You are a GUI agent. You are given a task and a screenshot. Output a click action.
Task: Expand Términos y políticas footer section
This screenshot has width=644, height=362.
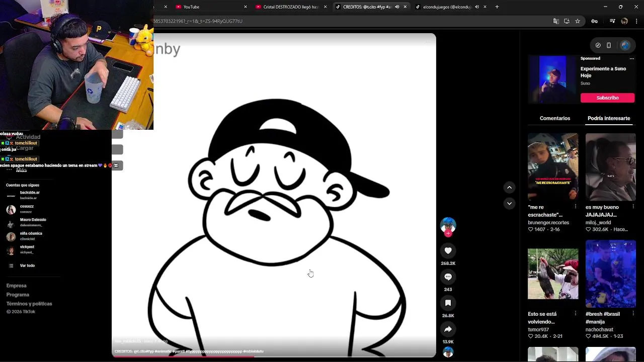[29, 304]
